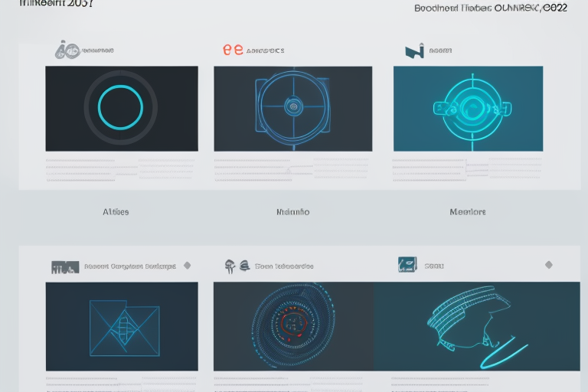Select the "Alties" label under first card
Image resolution: width=588 pixels, height=392 pixels.
116,212
